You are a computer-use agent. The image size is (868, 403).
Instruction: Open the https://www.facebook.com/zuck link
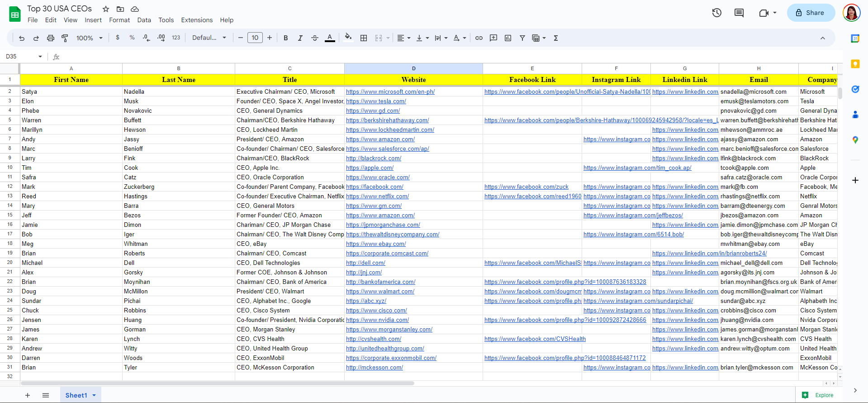pos(526,187)
